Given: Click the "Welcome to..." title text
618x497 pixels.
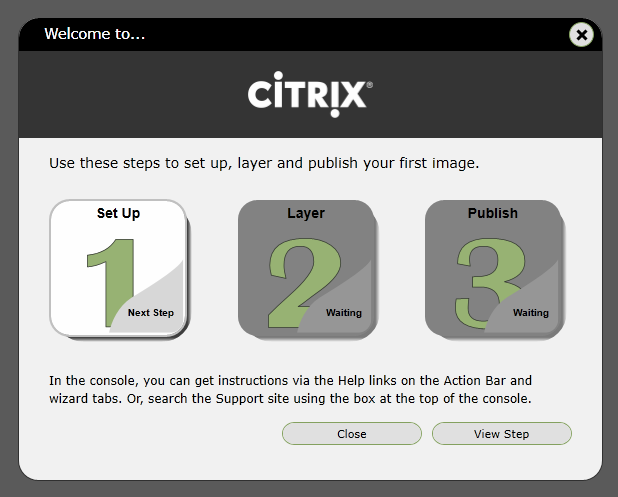Looking at the screenshot, I should coord(95,35).
